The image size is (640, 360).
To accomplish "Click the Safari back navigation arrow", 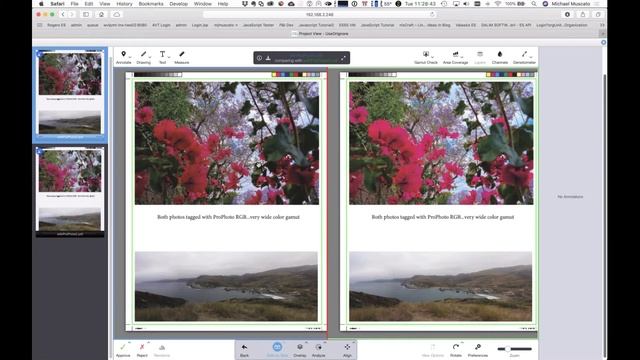I will 63,14.
